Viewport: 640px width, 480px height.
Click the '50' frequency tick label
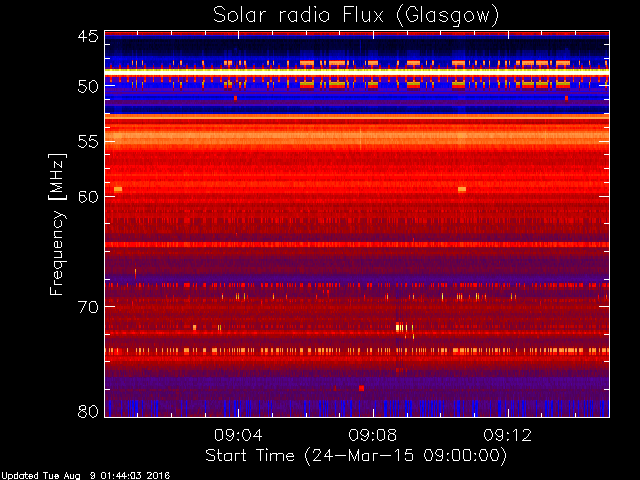click(x=88, y=86)
